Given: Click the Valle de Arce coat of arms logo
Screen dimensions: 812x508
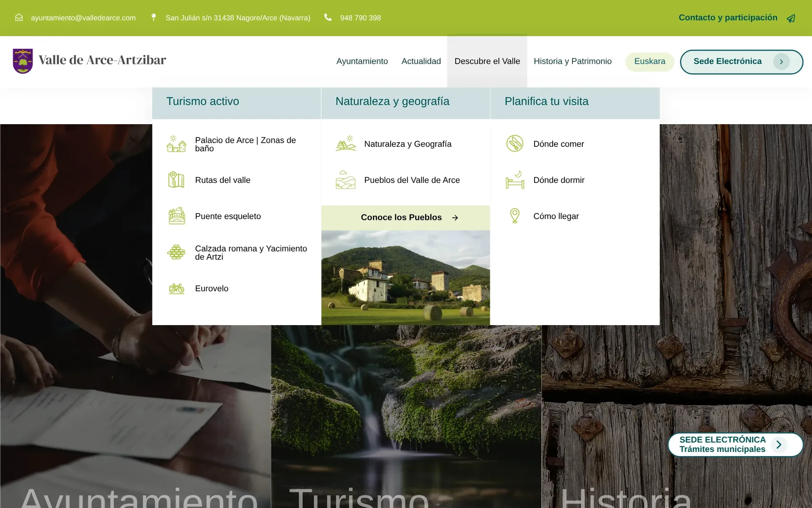Looking at the screenshot, I should tap(23, 61).
